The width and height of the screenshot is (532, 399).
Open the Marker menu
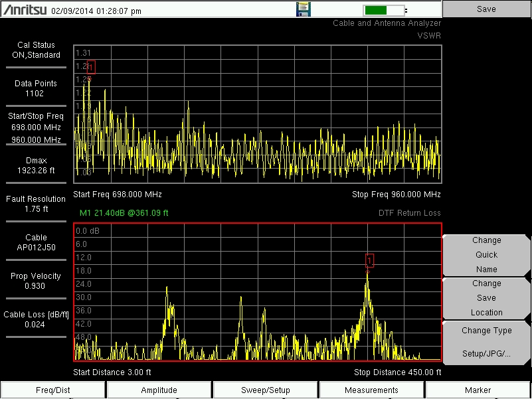(x=478, y=390)
